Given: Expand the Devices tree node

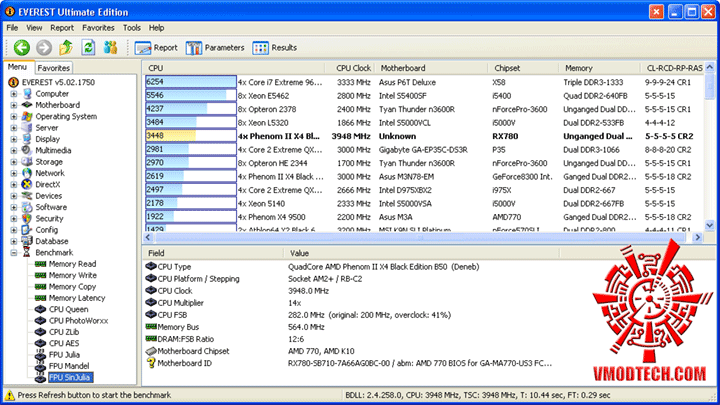Looking at the screenshot, I should coord(14,196).
